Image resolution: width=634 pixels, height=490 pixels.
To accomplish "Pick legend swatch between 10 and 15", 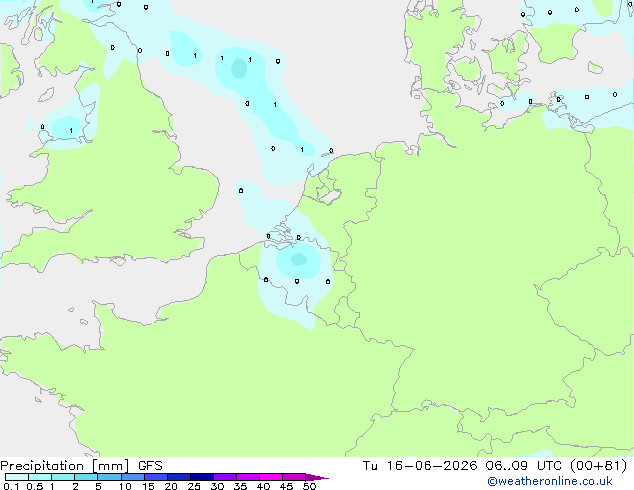I will [x=133, y=477].
